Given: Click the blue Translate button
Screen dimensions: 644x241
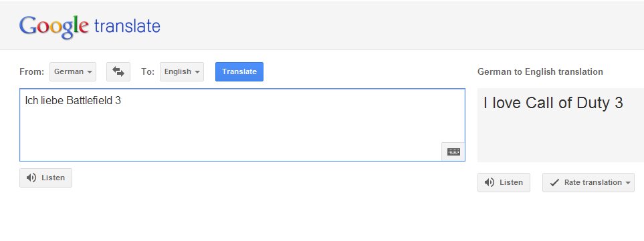Looking at the screenshot, I should point(239,71).
